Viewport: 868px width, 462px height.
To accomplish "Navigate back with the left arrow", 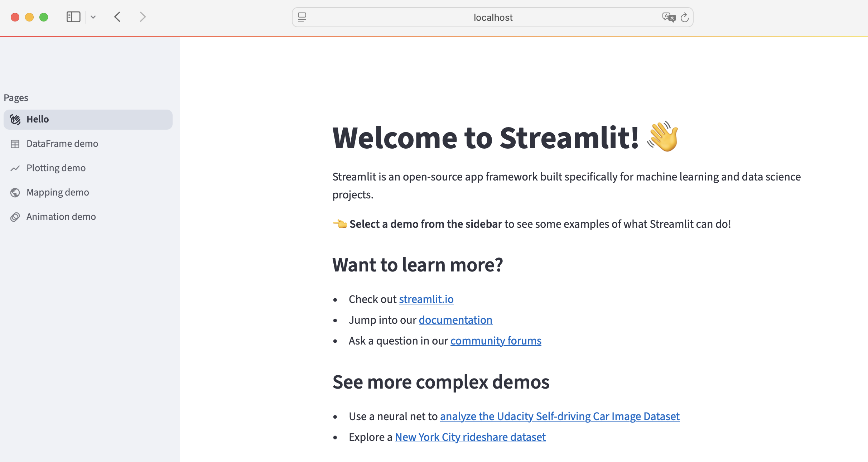I will point(117,16).
